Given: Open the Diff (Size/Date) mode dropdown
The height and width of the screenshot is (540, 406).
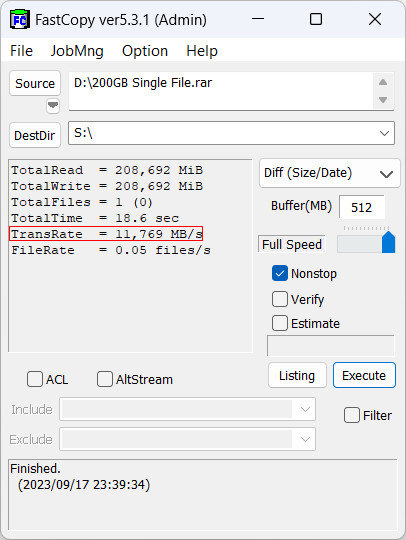Looking at the screenshot, I should (x=330, y=173).
